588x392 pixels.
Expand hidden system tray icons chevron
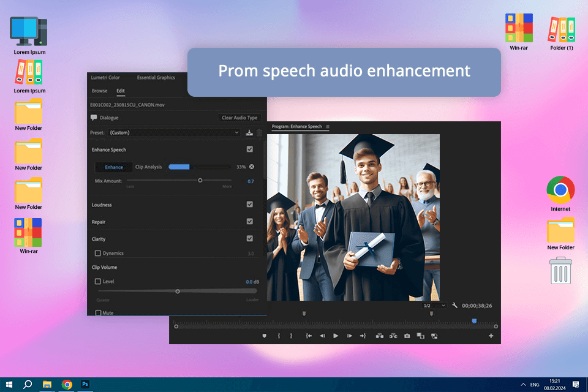pyautogui.click(x=523, y=385)
